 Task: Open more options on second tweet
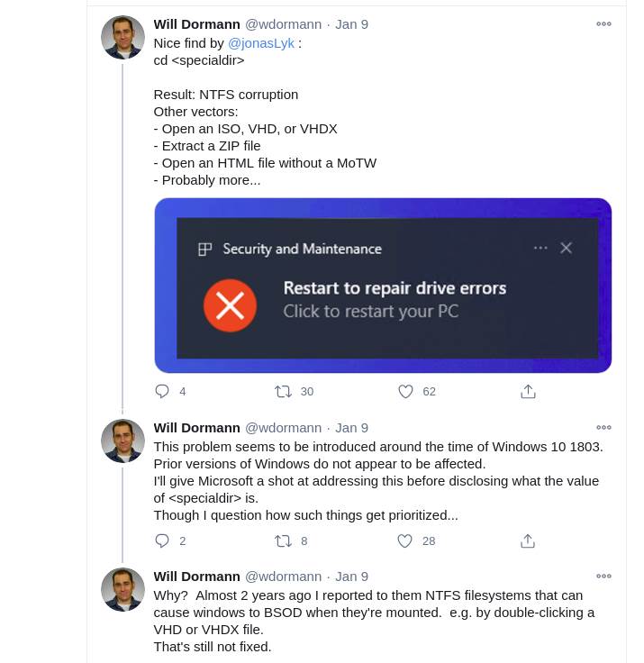coord(603,427)
